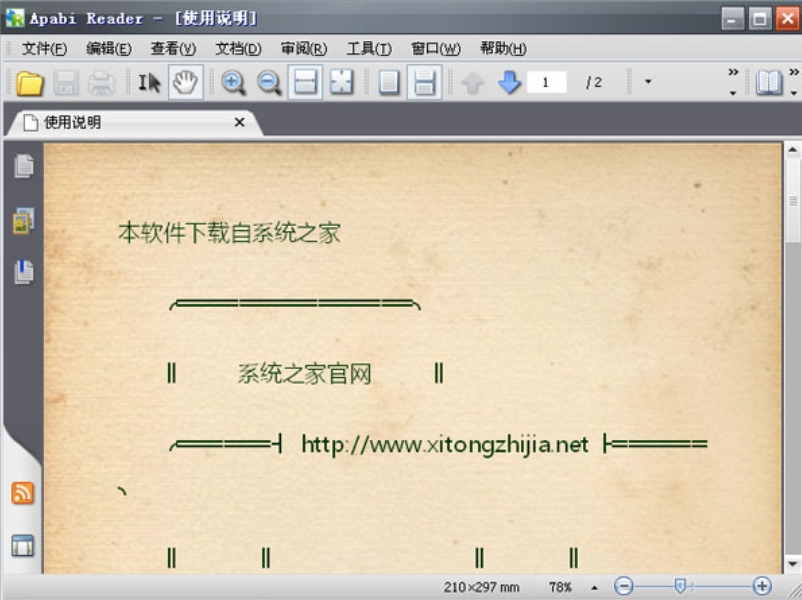Open the 文档(D) menu

[x=238, y=49]
